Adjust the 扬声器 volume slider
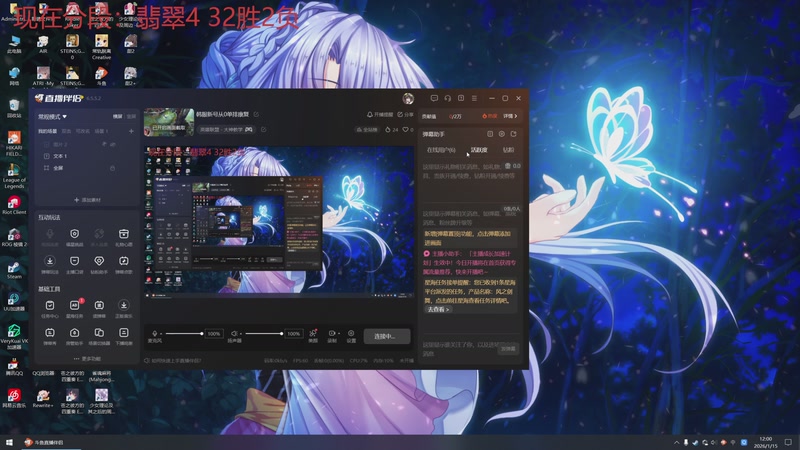 (x=264, y=334)
